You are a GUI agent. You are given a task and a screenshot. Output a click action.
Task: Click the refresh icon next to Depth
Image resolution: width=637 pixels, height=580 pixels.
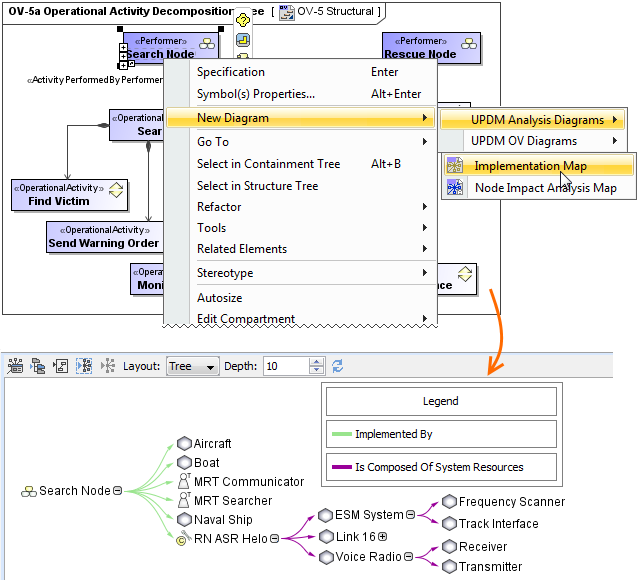(337, 366)
